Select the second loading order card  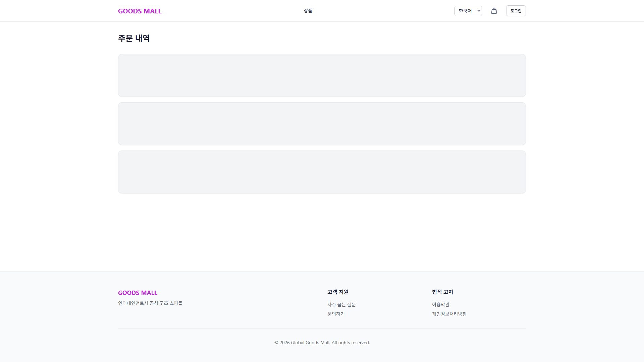pyautogui.click(x=322, y=124)
